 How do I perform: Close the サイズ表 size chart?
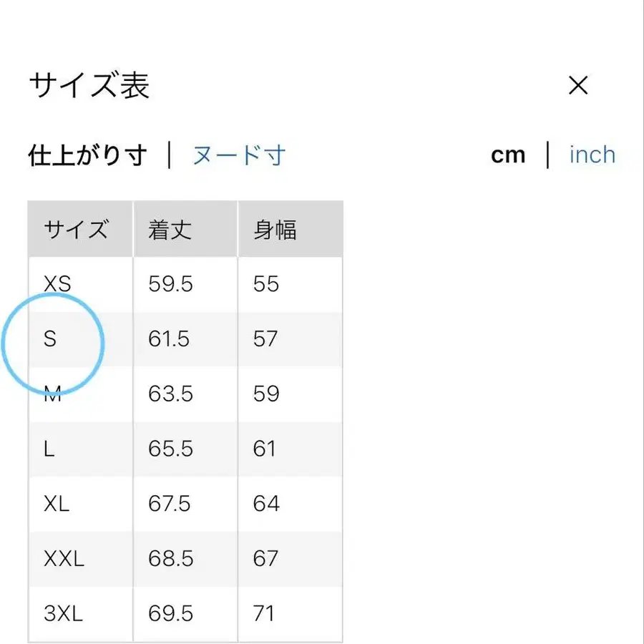click(578, 86)
